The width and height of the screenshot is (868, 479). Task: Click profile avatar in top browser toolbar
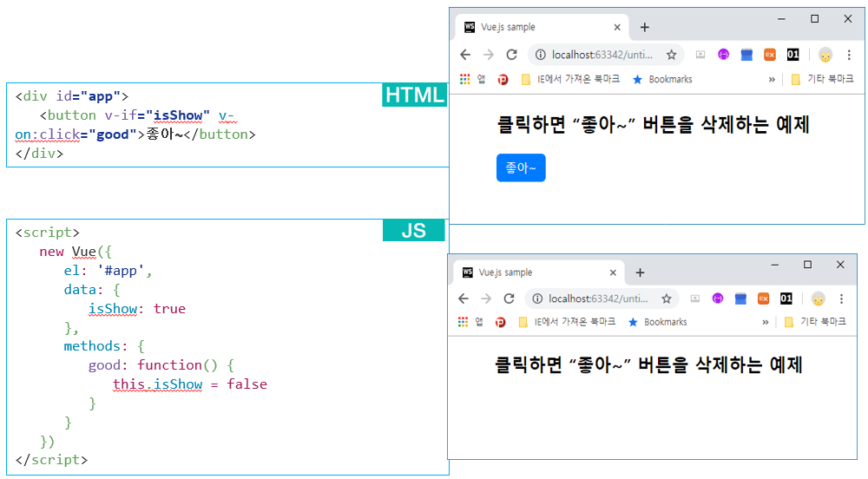pyautogui.click(x=825, y=55)
